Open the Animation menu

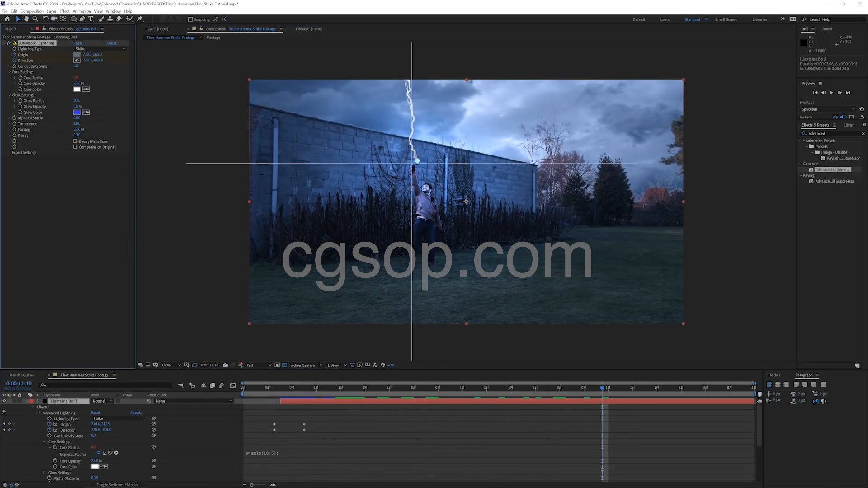[81, 11]
